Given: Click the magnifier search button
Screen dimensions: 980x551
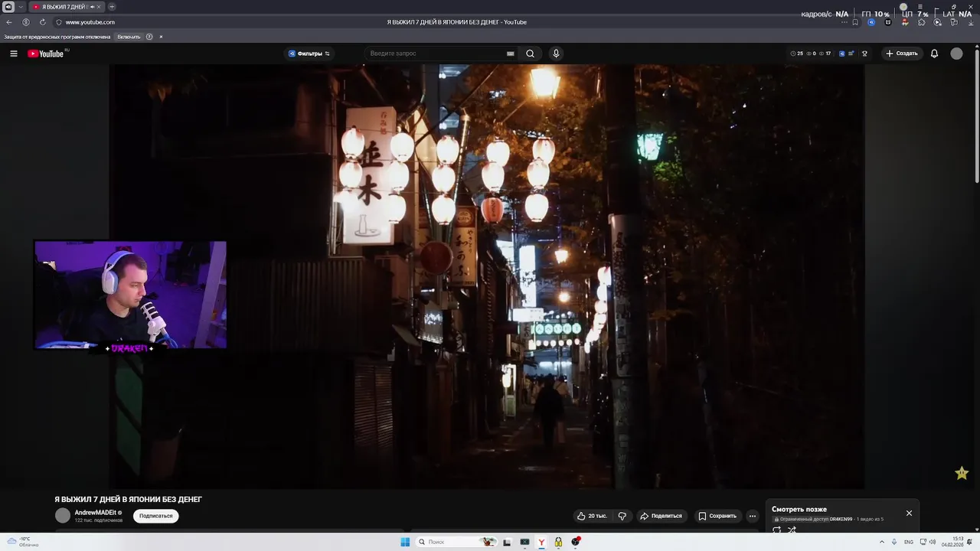Looking at the screenshot, I should [x=530, y=54].
